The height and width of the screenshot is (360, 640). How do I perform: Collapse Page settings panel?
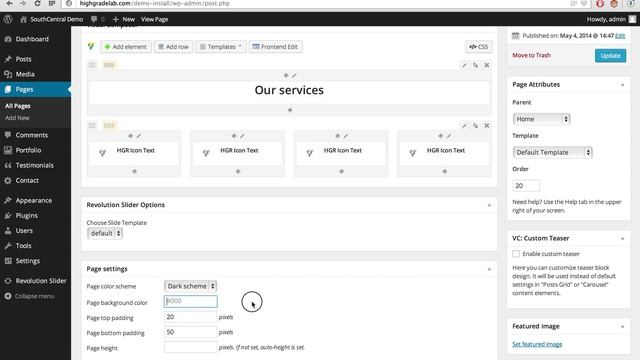(x=489, y=269)
